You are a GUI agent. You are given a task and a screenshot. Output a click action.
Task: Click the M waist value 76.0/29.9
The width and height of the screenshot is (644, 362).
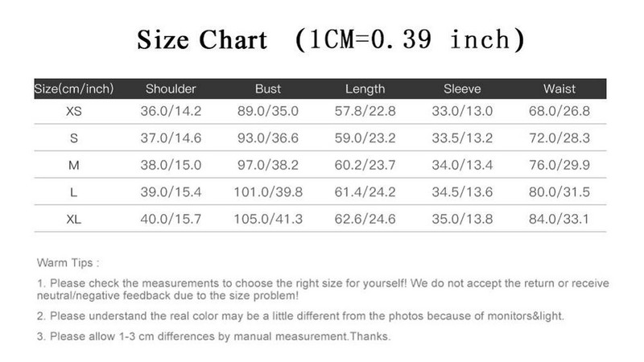tap(559, 166)
